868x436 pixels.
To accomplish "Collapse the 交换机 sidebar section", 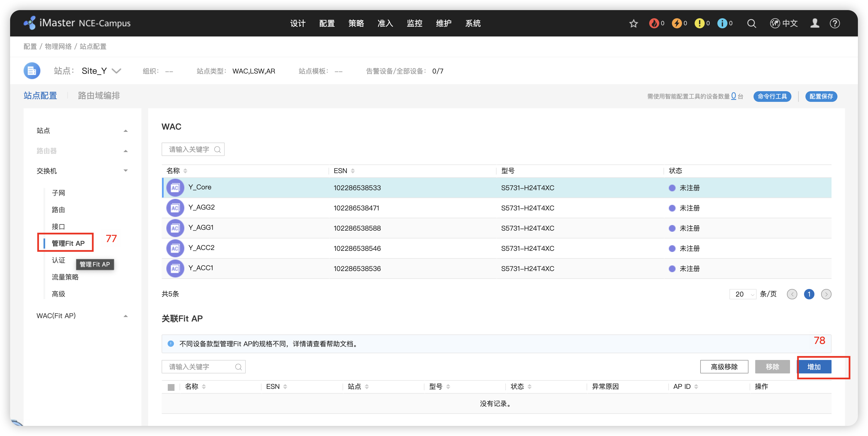I will point(126,171).
